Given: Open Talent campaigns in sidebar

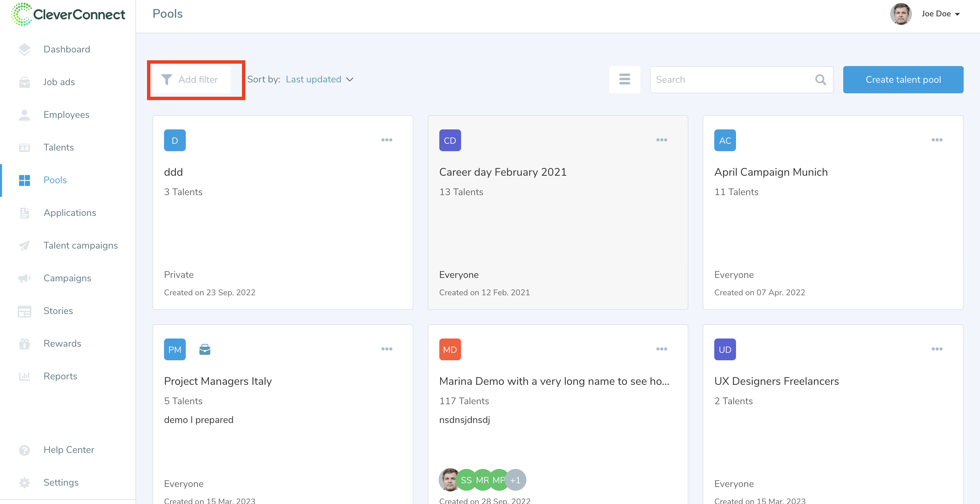Looking at the screenshot, I should click(80, 245).
